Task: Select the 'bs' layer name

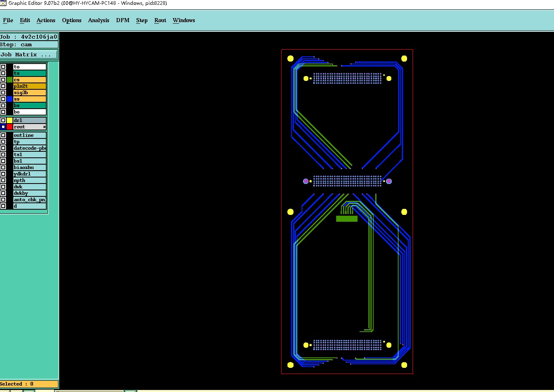Action: (30, 105)
